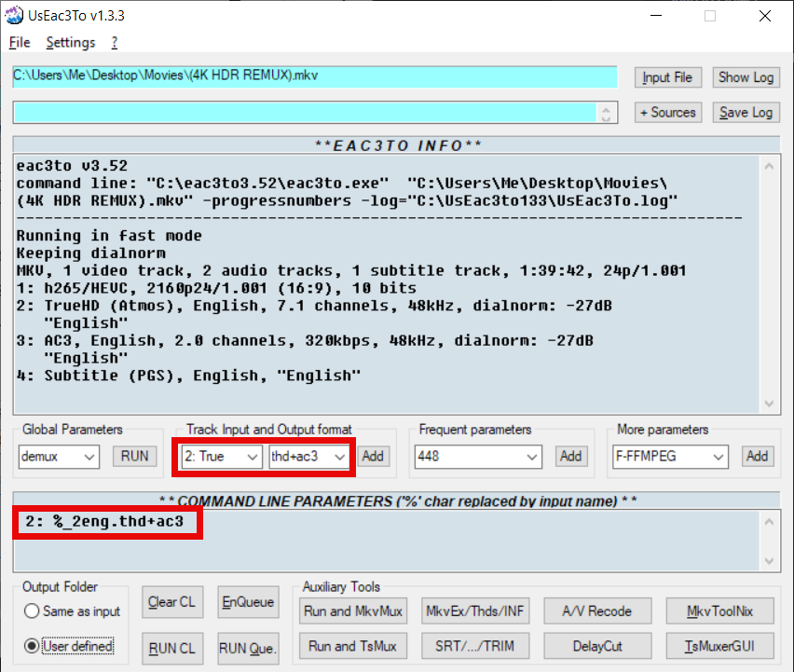
Task: Click the SRT/.../TRIM button
Action: pos(475,646)
